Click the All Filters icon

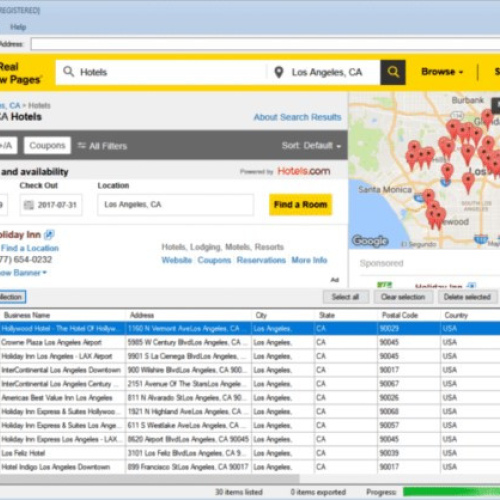(x=81, y=146)
